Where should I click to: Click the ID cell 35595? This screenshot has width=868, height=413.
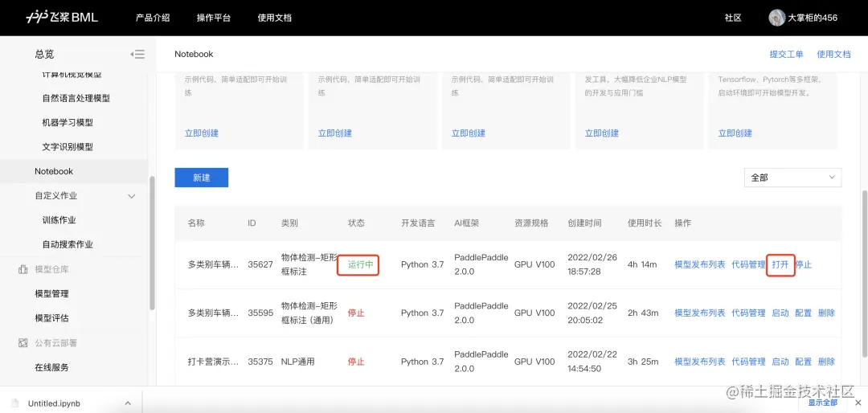[x=260, y=313]
